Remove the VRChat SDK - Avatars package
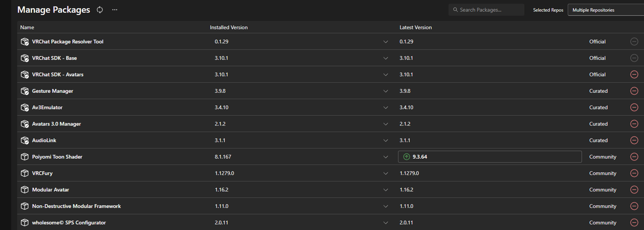644x230 pixels. (634, 74)
